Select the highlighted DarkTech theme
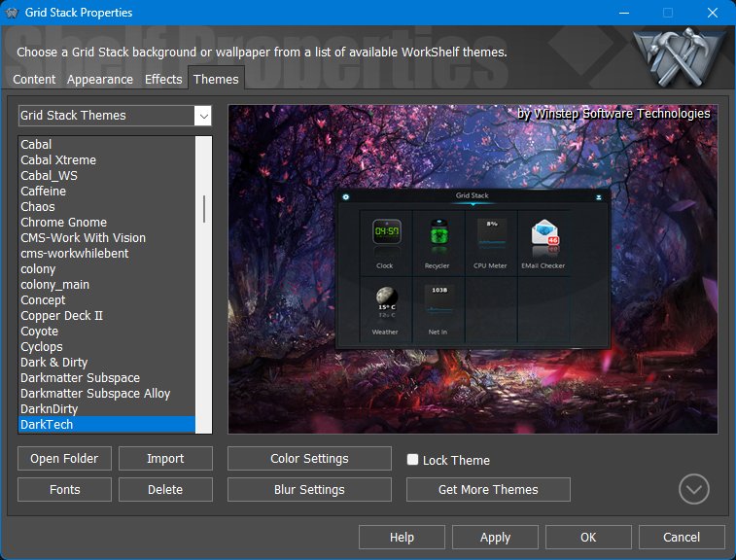The image size is (736, 560). pyautogui.click(x=107, y=424)
